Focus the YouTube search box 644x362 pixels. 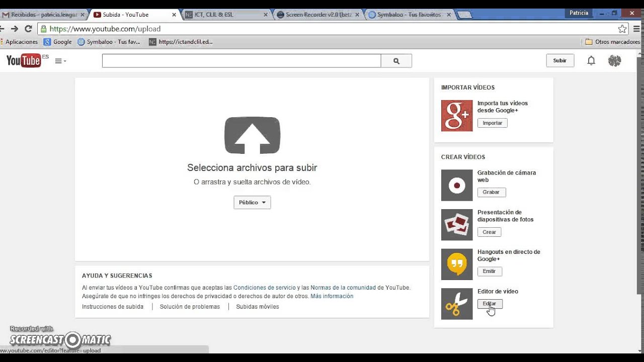(x=242, y=61)
